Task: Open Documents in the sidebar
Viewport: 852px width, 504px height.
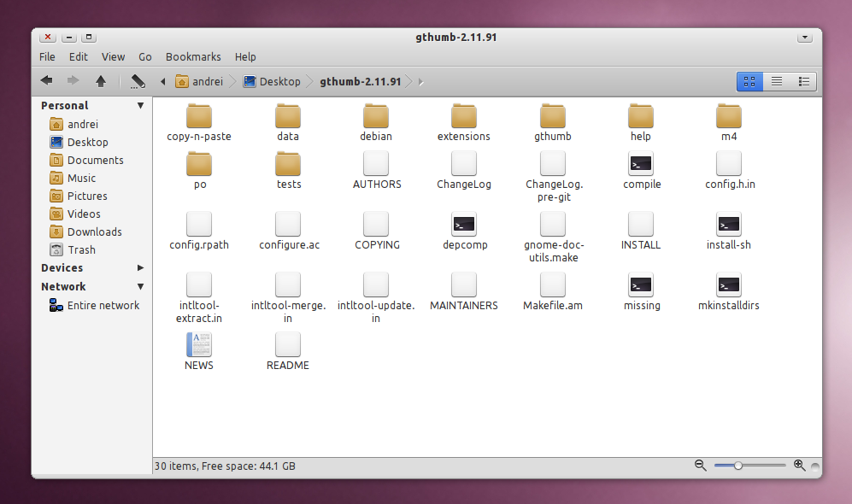Action: tap(86, 161)
